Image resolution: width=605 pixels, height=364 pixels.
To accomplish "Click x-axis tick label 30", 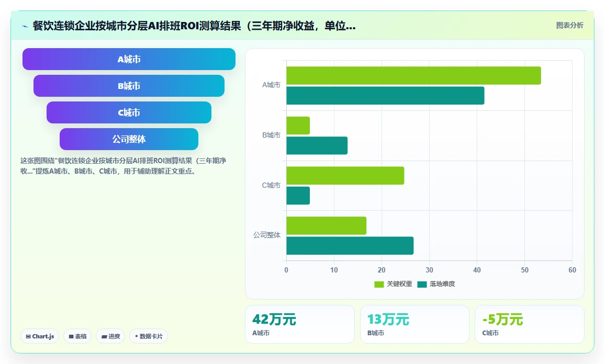I will (x=430, y=270).
